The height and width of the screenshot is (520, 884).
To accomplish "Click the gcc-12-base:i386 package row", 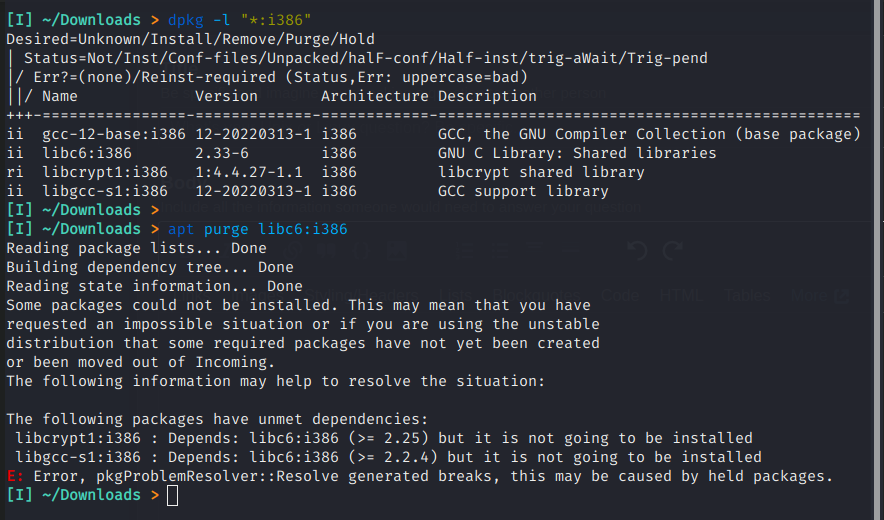I will [433, 134].
